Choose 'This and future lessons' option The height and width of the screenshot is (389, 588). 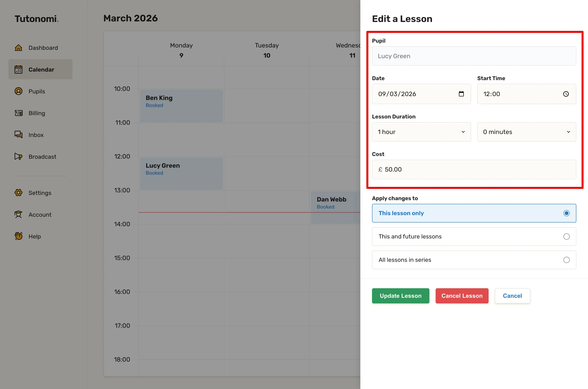tap(566, 237)
